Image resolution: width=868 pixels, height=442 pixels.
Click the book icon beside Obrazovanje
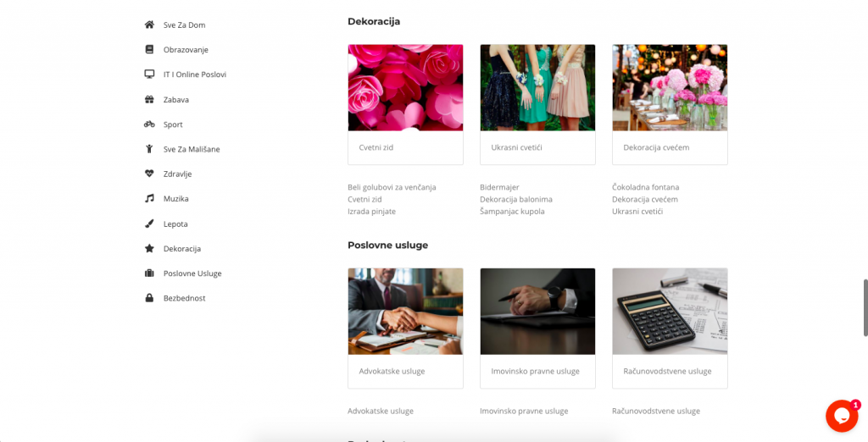coord(149,49)
